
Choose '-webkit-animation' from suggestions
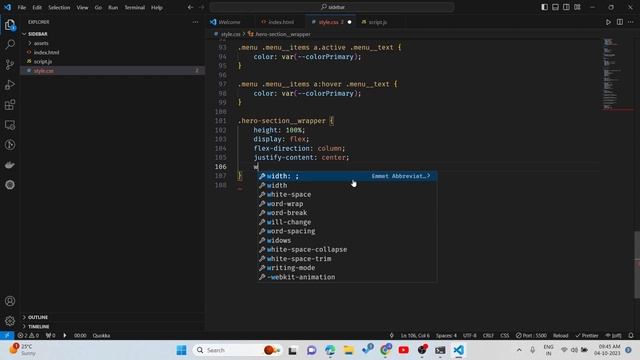point(347,277)
